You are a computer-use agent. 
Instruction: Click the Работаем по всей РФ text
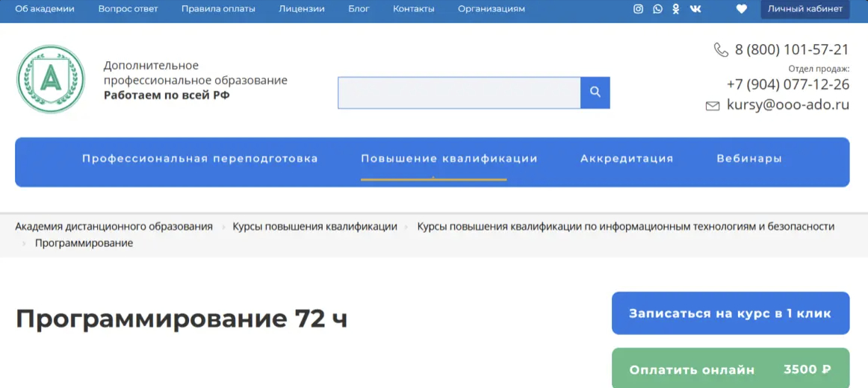point(167,95)
